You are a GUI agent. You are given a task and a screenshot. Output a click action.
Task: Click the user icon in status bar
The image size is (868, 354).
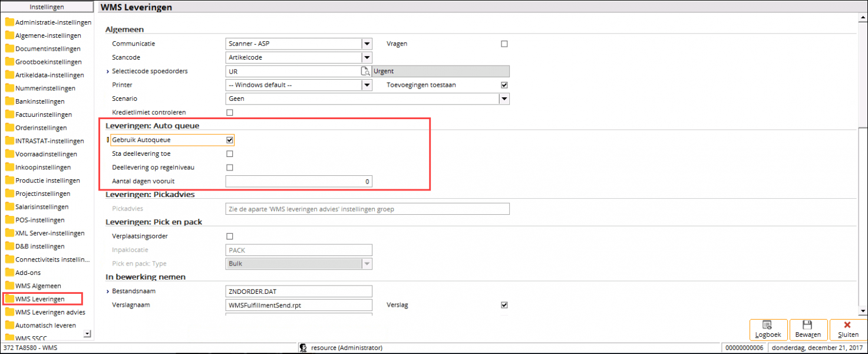[303, 348]
